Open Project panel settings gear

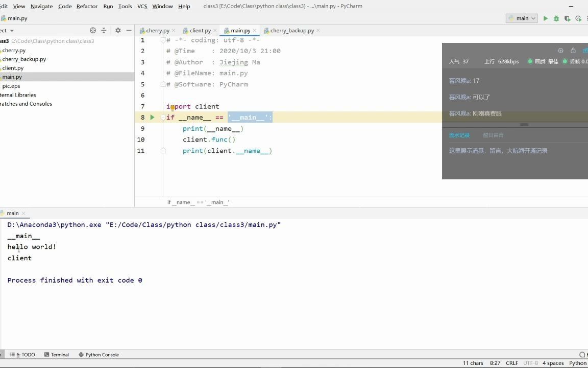click(x=118, y=30)
